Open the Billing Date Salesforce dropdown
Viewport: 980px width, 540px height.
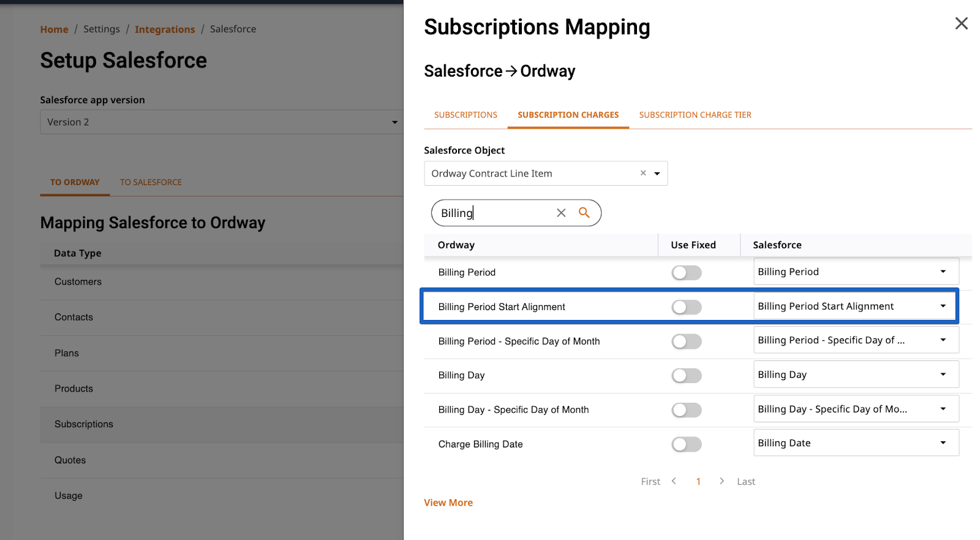[x=856, y=443]
